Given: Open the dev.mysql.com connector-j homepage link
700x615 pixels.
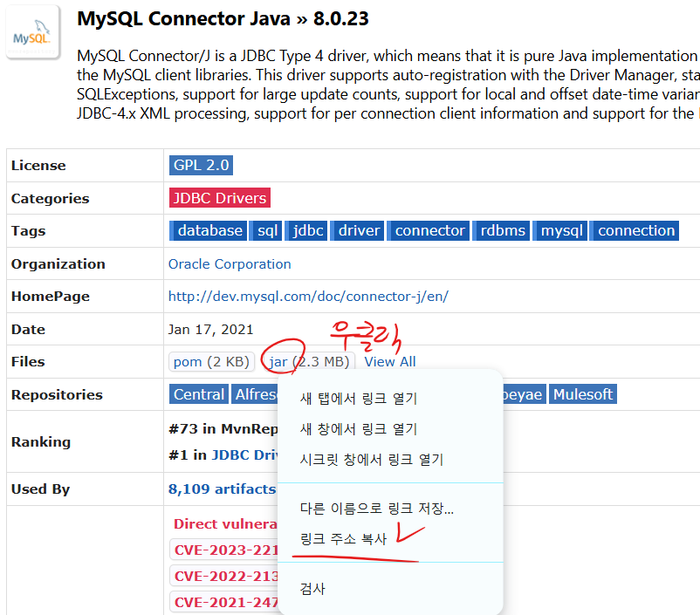Looking at the screenshot, I should [x=308, y=297].
